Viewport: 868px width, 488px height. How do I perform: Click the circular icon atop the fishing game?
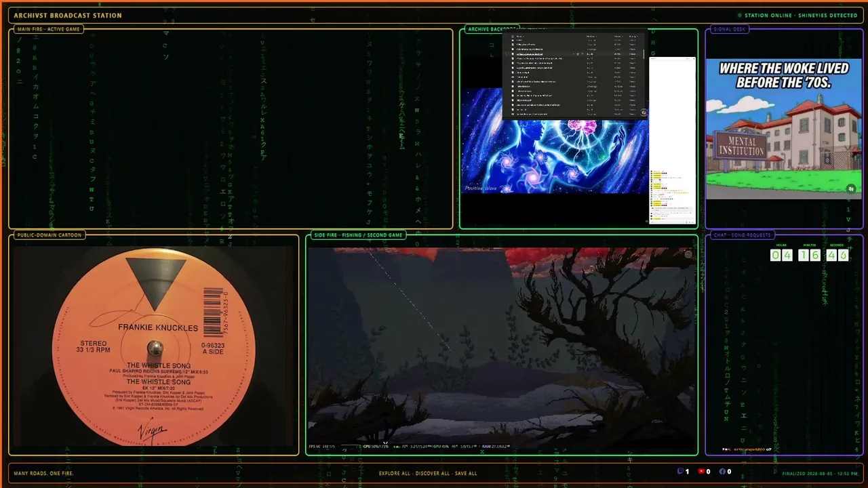point(688,255)
